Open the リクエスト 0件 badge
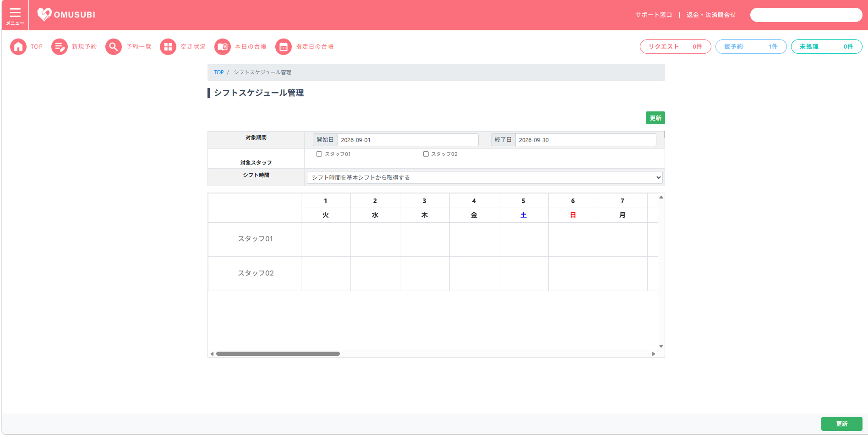Screen dimensions: 868x436 (676, 47)
